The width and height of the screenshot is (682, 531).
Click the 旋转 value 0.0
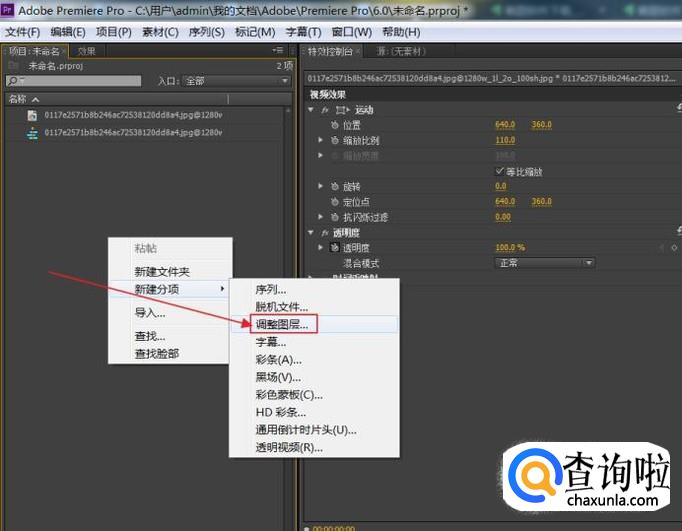(501, 186)
